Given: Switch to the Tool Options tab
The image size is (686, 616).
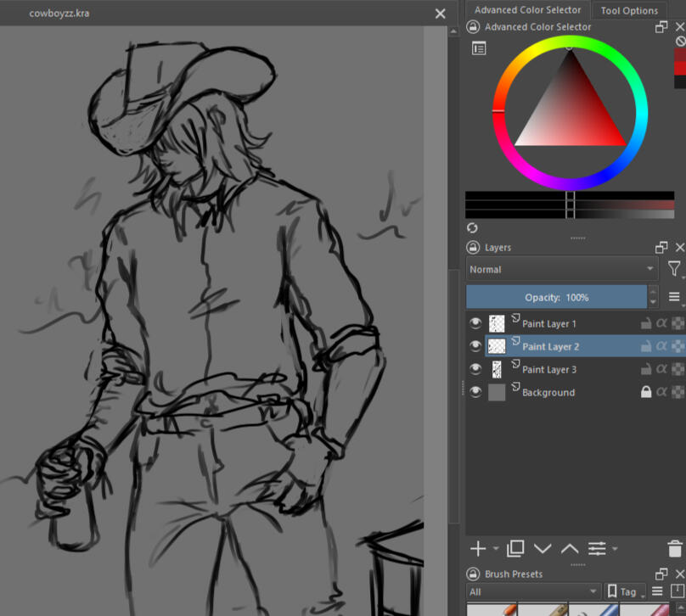Looking at the screenshot, I should coord(628,10).
